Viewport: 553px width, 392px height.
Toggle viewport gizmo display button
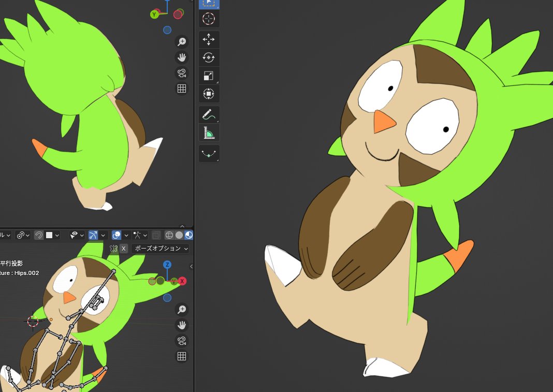tap(93, 235)
